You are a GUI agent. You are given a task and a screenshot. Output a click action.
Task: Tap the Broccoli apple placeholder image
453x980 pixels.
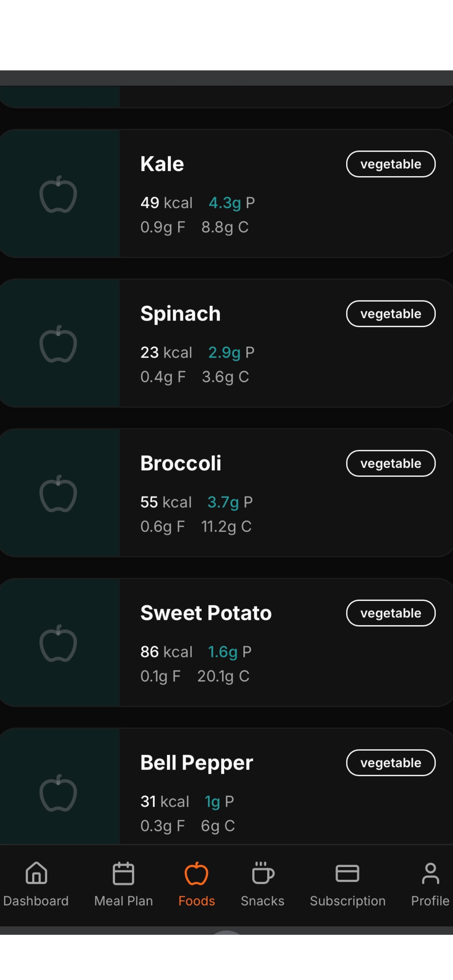point(58,493)
